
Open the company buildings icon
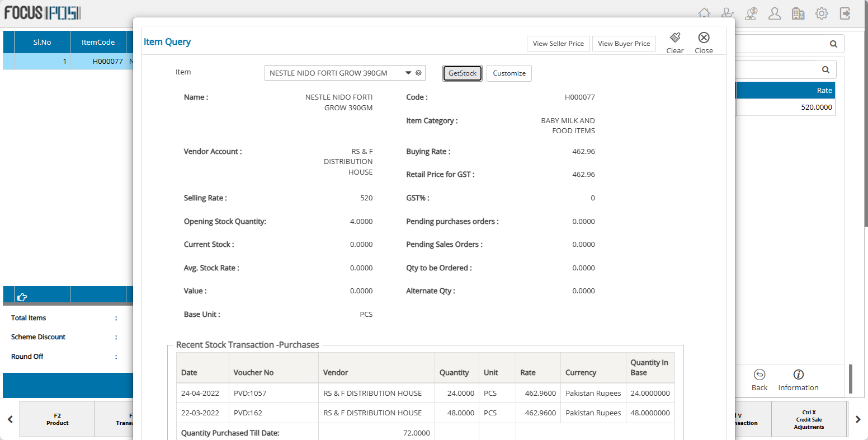(798, 13)
